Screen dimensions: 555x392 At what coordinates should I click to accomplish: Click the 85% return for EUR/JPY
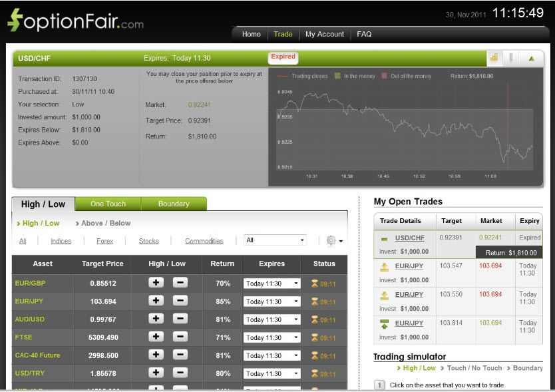tap(223, 301)
